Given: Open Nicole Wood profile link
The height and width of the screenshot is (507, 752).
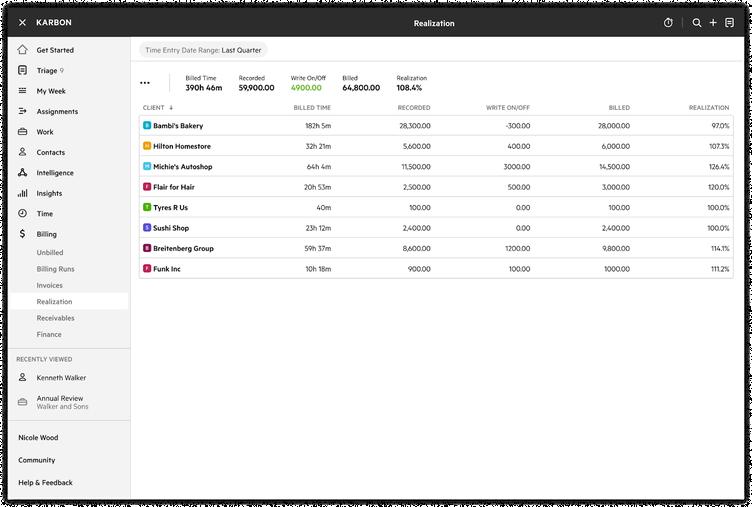Looking at the screenshot, I should pos(38,437).
